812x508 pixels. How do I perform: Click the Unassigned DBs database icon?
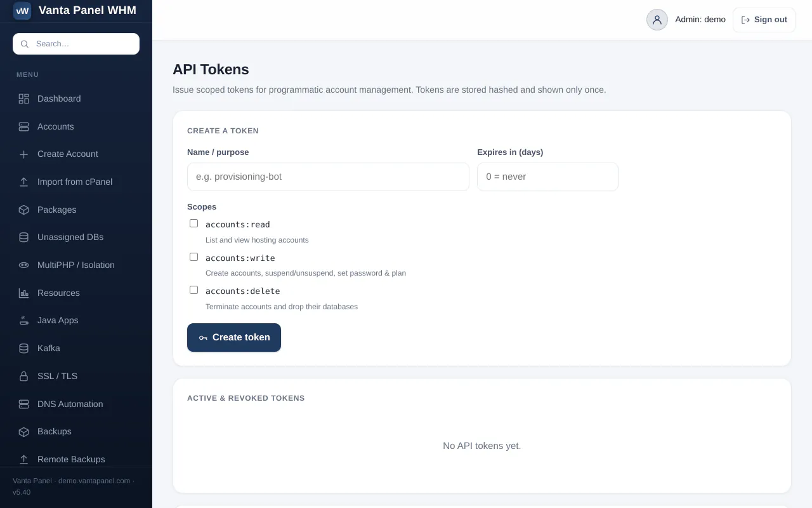click(x=23, y=237)
